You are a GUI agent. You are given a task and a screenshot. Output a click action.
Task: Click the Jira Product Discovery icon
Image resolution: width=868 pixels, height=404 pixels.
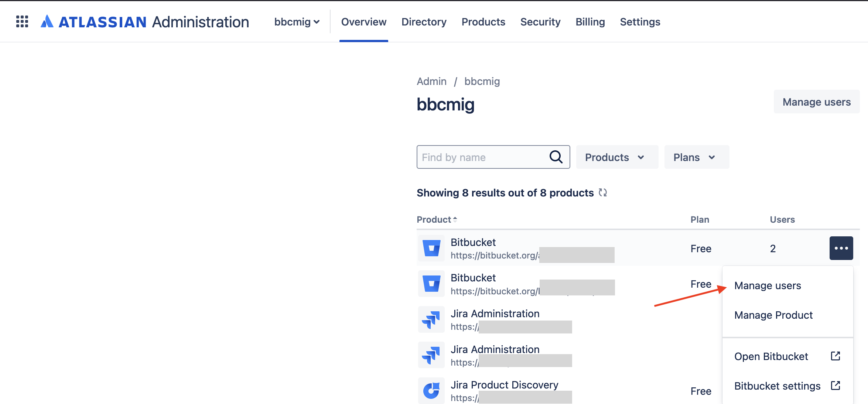point(431,391)
